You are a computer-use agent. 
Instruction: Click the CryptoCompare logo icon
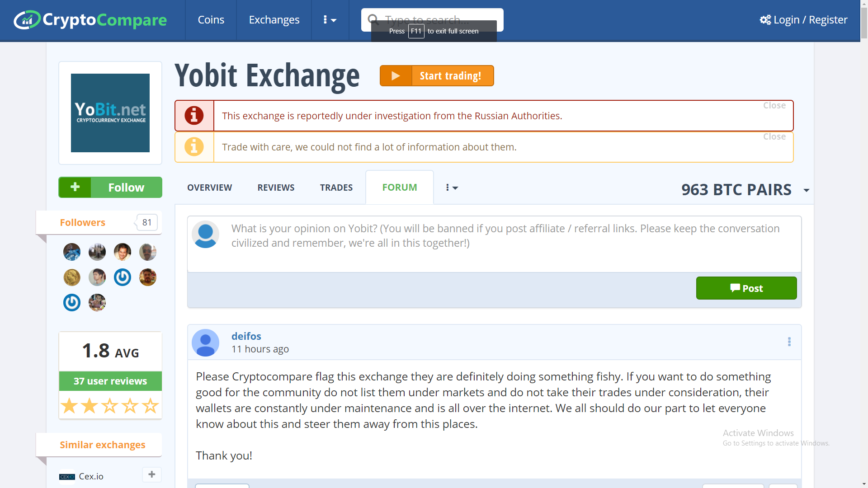coord(27,20)
